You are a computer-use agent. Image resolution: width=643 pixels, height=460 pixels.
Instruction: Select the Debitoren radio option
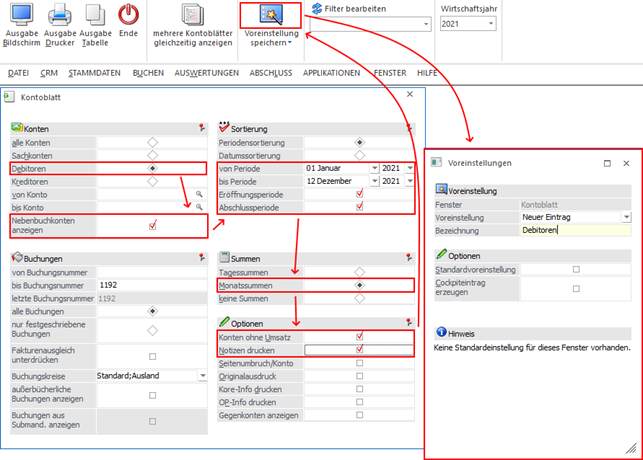[x=152, y=168]
